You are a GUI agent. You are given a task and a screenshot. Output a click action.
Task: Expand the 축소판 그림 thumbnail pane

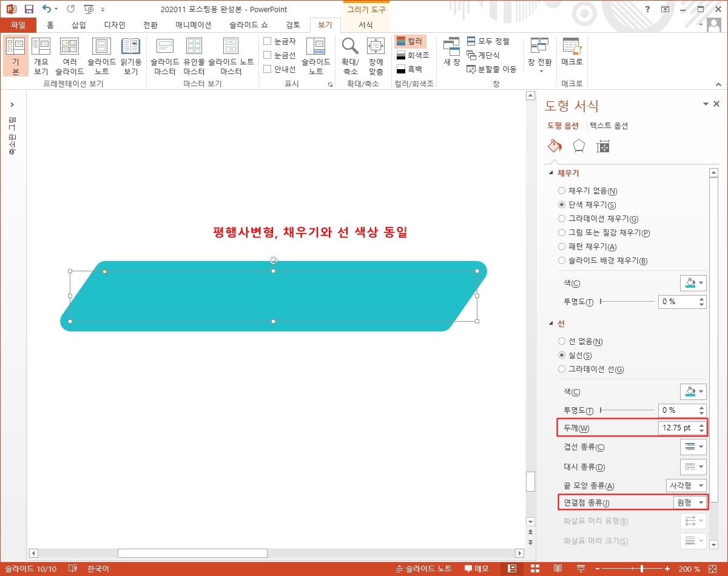pos(12,105)
